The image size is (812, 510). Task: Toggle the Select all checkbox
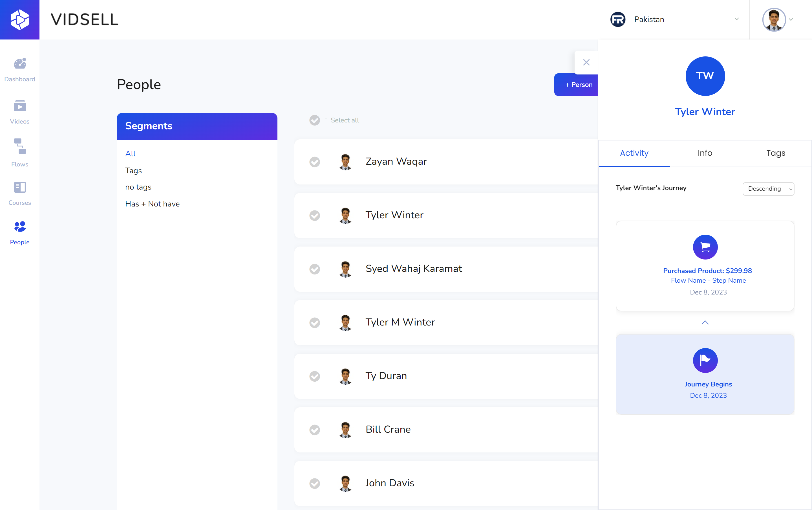(x=314, y=120)
